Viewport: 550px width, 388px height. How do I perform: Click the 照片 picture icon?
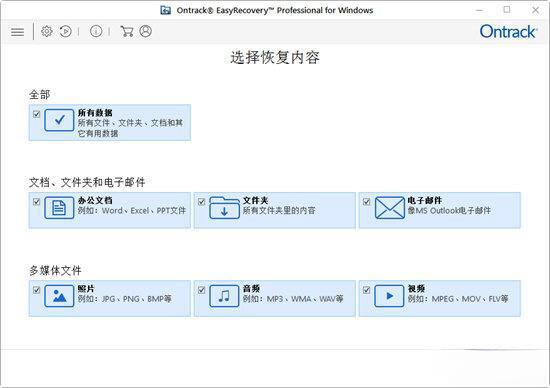click(59, 296)
